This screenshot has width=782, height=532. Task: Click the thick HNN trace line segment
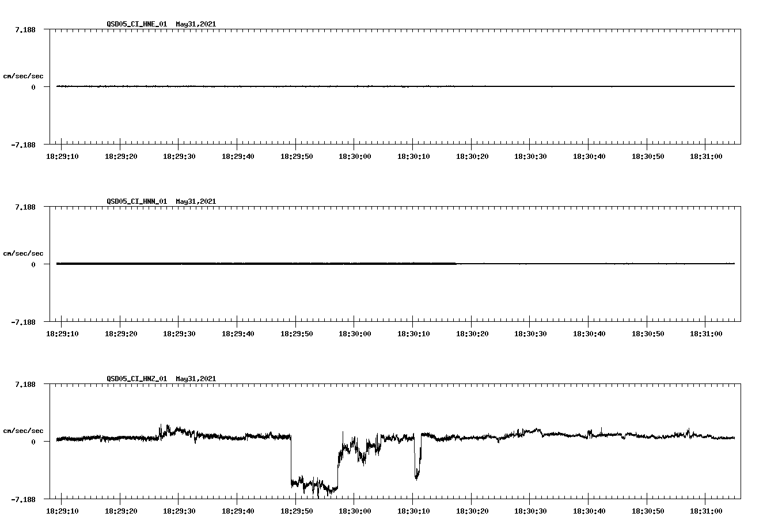point(256,264)
